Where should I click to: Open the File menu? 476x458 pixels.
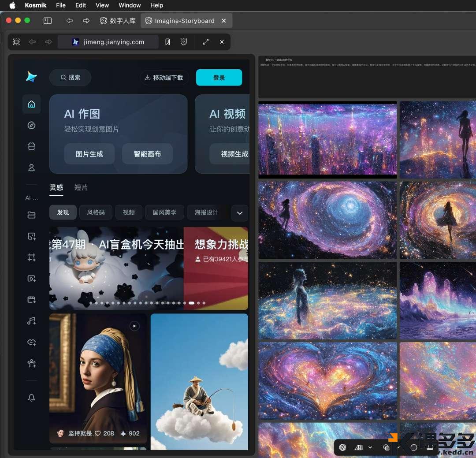[61, 5]
